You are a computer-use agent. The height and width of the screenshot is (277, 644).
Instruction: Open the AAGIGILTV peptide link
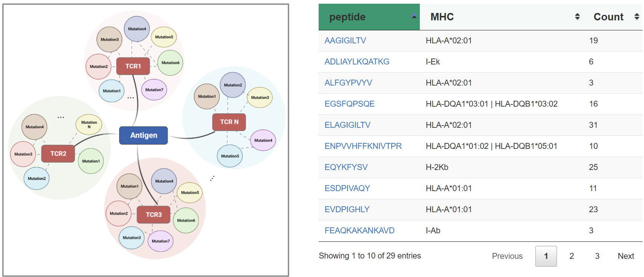point(345,41)
